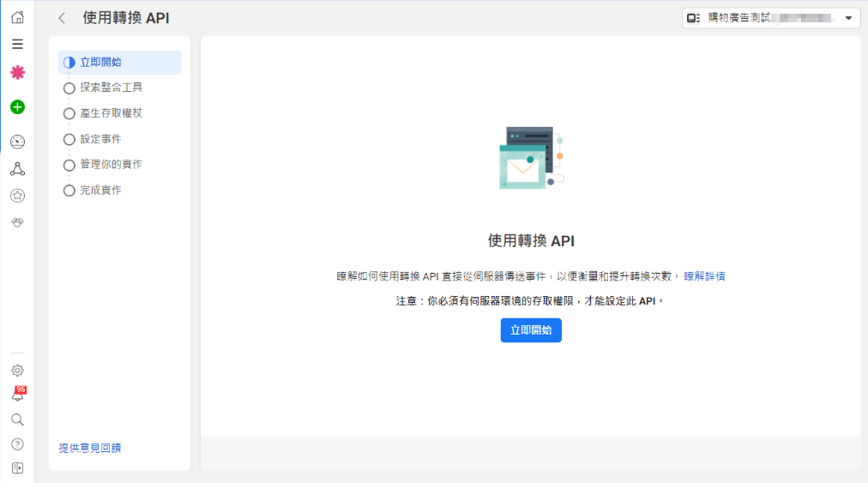This screenshot has height=483, width=868.
Task: Click the home icon in left sidebar
Action: tap(17, 17)
